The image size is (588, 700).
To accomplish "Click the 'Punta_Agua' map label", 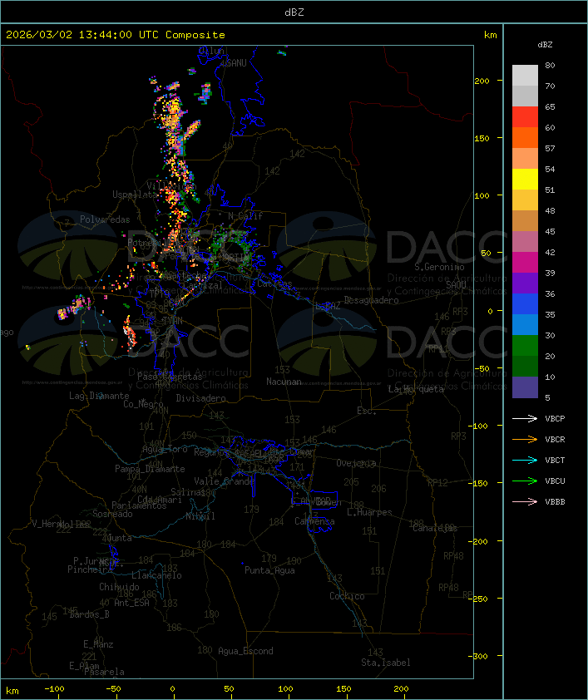I will [269, 570].
